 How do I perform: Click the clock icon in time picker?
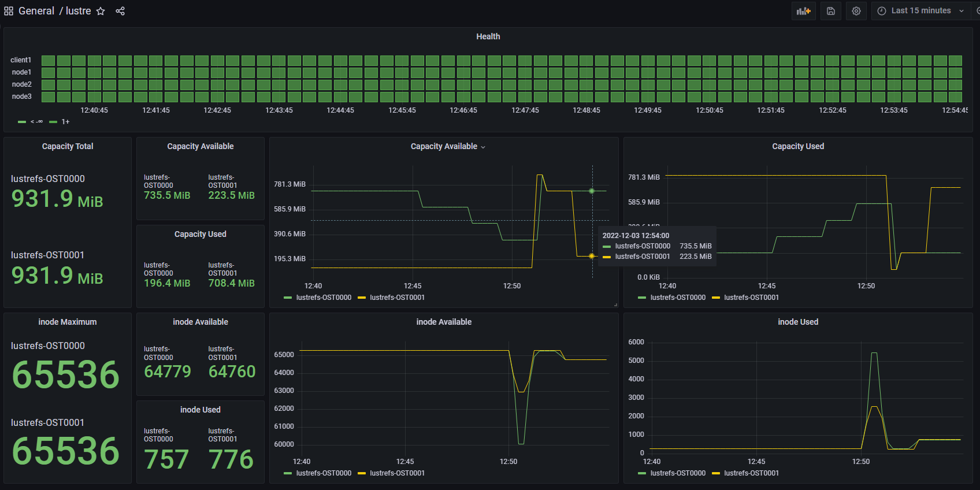882,11
